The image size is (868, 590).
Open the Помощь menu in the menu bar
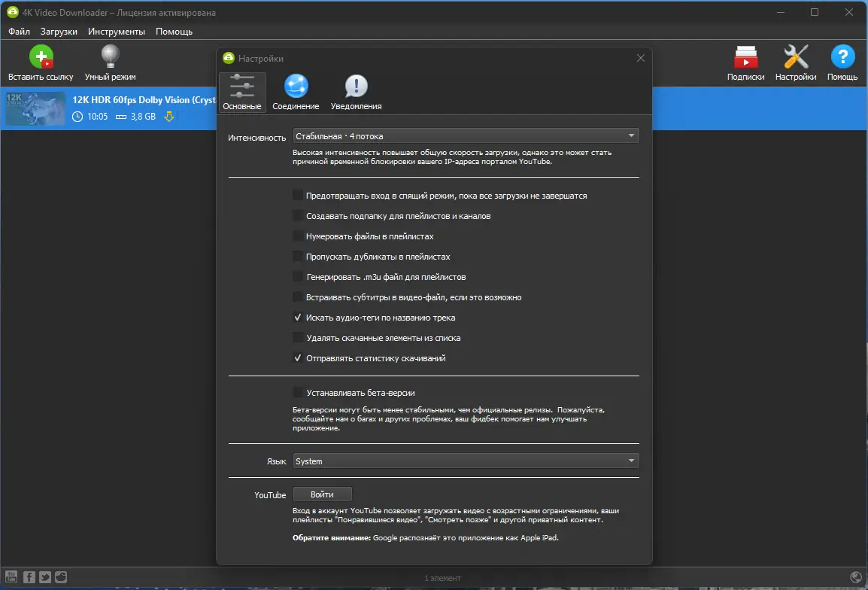click(x=174, y=32)
